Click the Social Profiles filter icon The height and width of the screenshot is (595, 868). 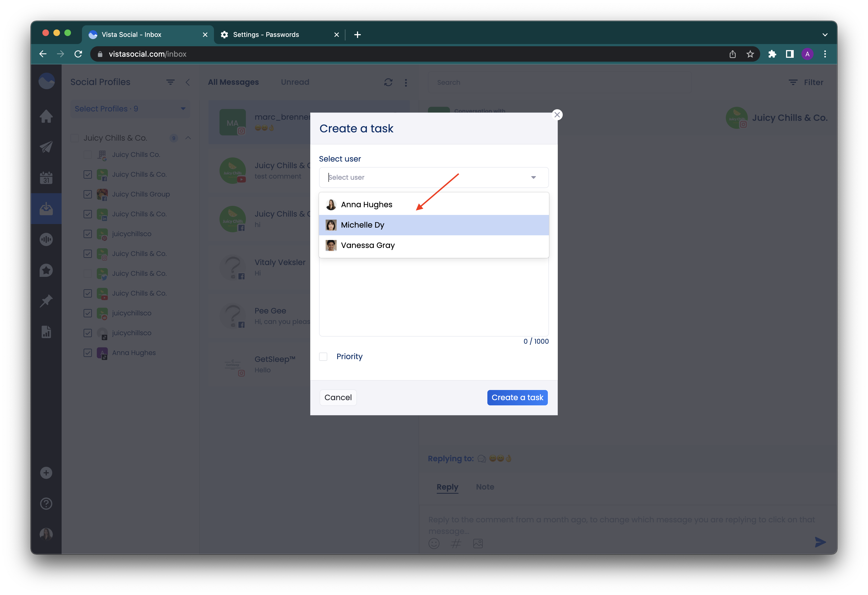(x=170, y=82)
